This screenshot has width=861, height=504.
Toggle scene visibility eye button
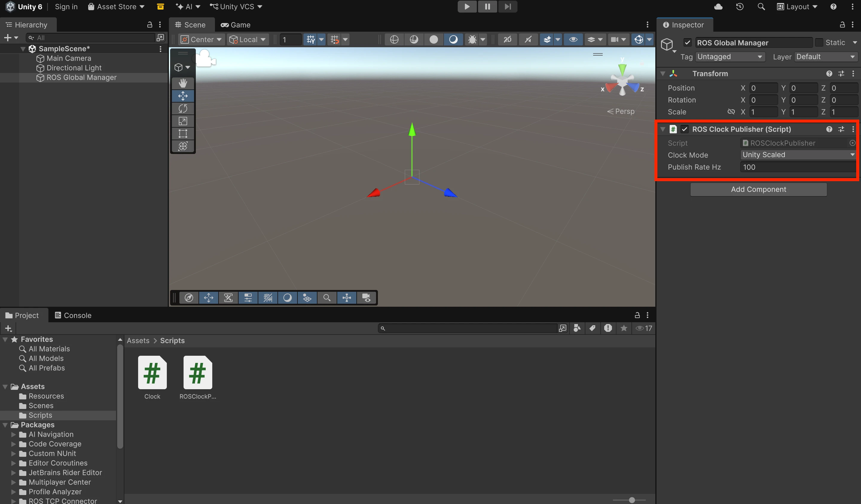[x=573, y=39]
